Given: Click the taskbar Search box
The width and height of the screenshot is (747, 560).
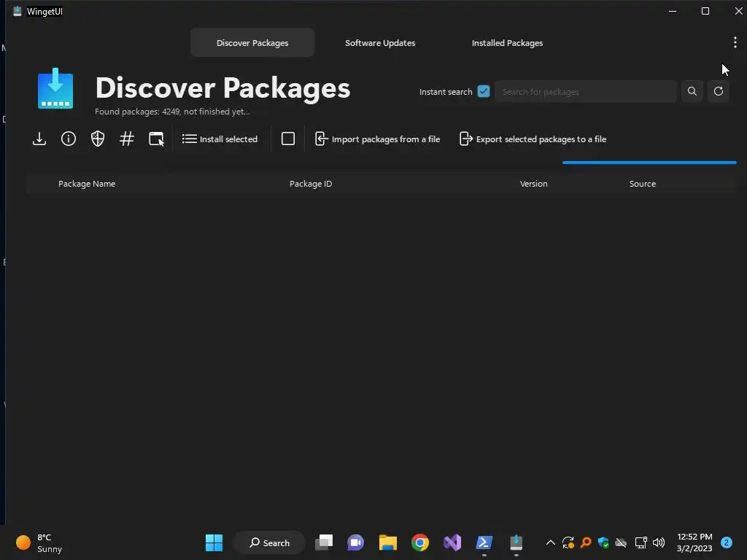Looking at the screenshot, I should coord(269,542).
